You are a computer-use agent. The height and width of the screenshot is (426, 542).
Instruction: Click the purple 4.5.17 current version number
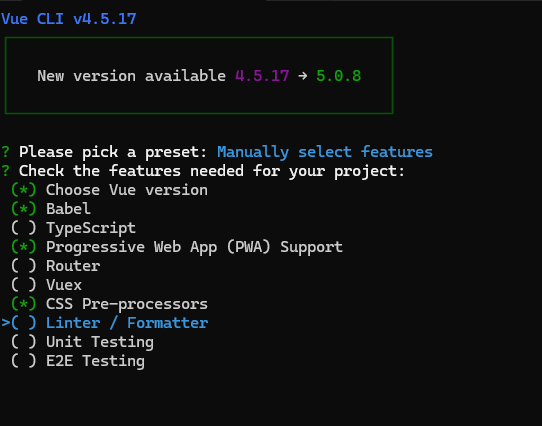(x=262, y=76)
